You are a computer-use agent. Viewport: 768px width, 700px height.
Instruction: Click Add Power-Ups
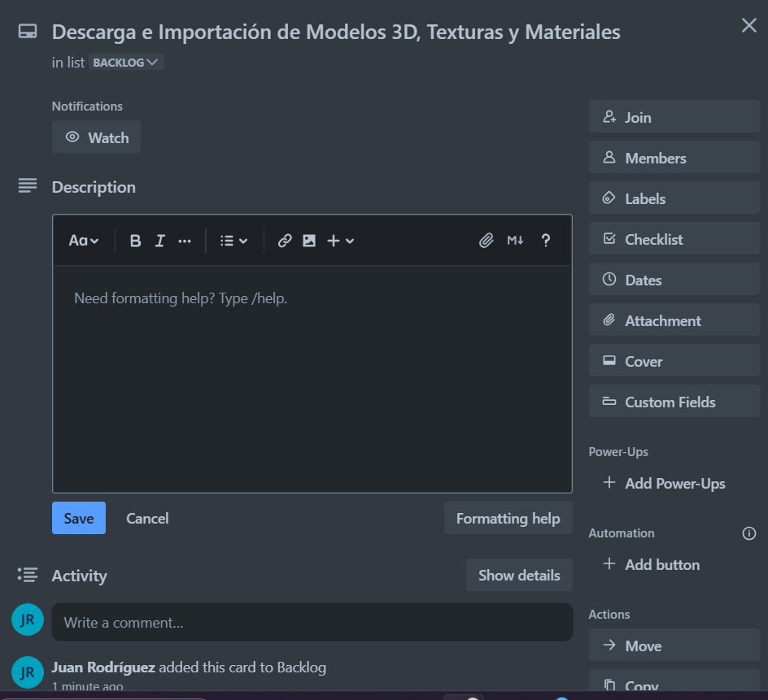674,483
